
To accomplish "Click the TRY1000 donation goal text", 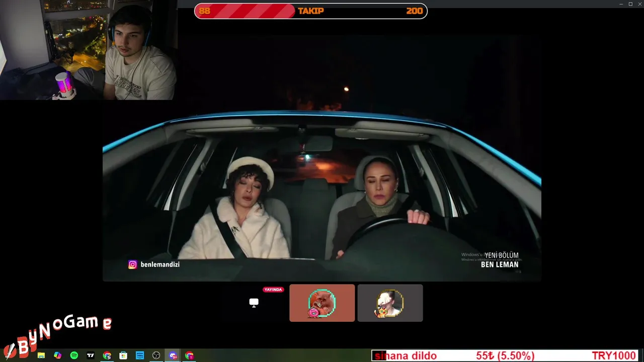I will coord(614,356).
